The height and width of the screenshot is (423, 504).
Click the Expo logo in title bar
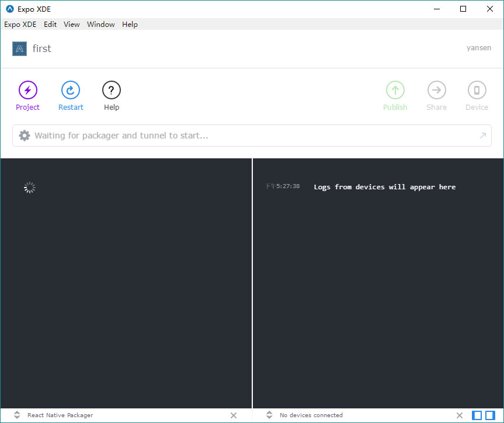click(x=10, y=9)
